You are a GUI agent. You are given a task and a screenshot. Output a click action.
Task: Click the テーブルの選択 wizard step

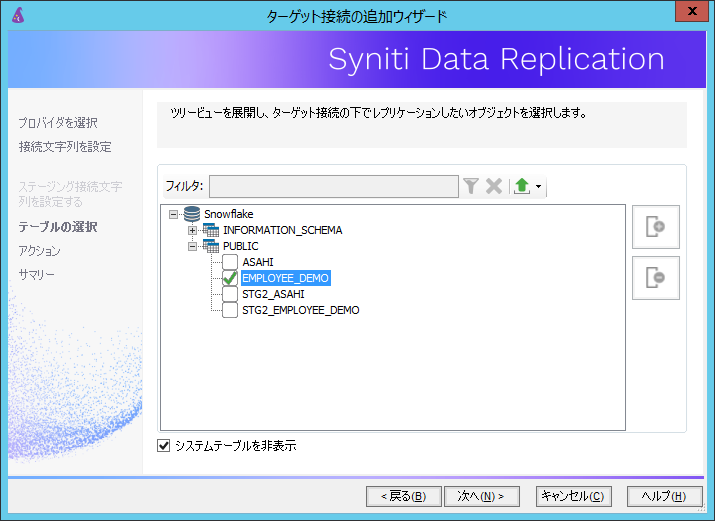(x=58, y=227)
